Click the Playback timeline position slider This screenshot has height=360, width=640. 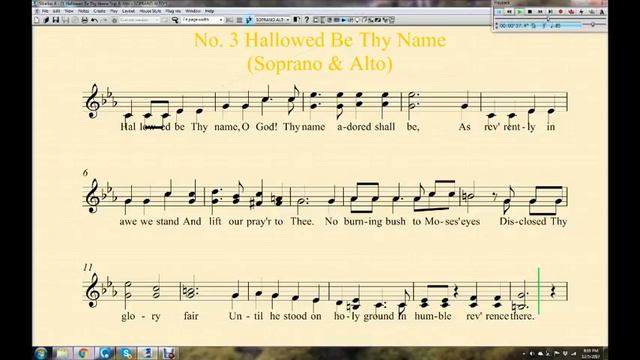(x=549, y=19)
